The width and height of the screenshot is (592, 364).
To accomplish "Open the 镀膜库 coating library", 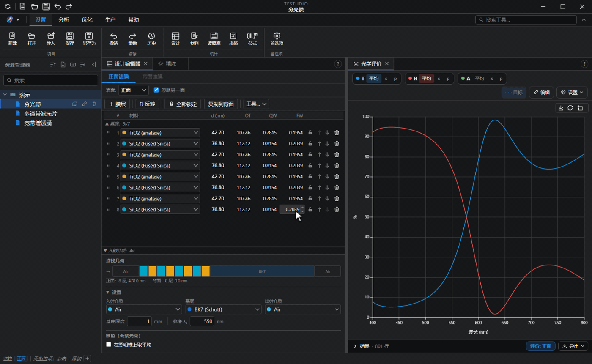I will [214, 39].
